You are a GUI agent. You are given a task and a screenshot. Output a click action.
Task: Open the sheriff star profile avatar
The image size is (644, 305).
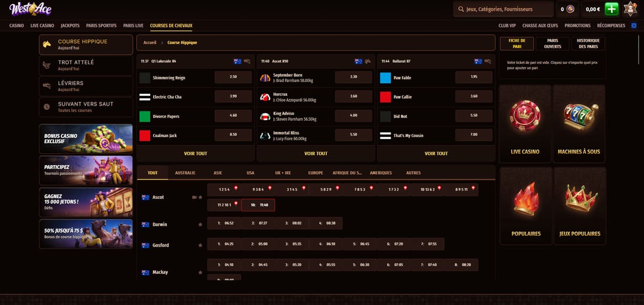click(x=631, y=9)
